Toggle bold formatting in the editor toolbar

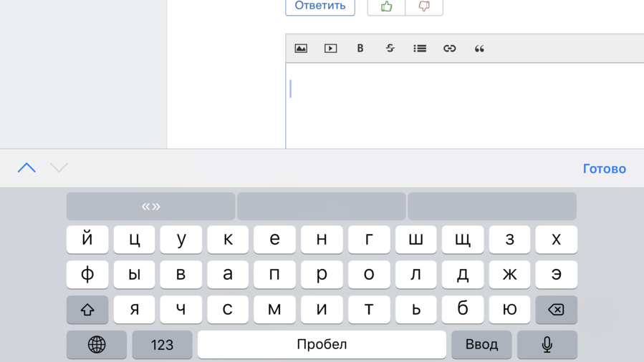tap(360, 49)
